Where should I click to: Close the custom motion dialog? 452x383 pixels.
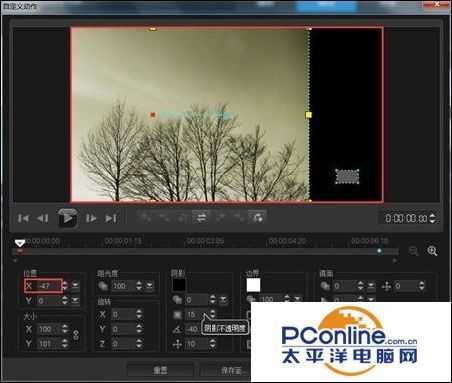(x=437, y=4)
